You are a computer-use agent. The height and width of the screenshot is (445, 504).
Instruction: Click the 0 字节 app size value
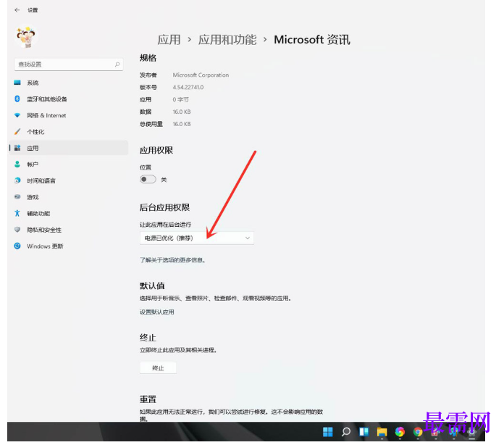180,99
